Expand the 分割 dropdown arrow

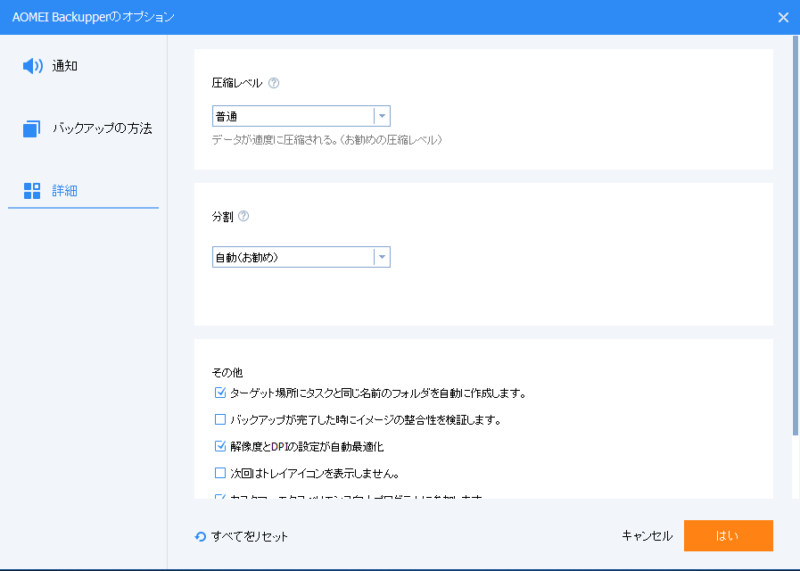click(x=382, y=258)
